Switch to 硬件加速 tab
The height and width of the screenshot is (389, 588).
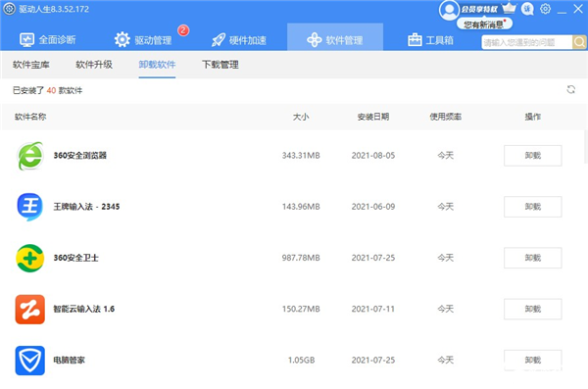coord(239,40)
